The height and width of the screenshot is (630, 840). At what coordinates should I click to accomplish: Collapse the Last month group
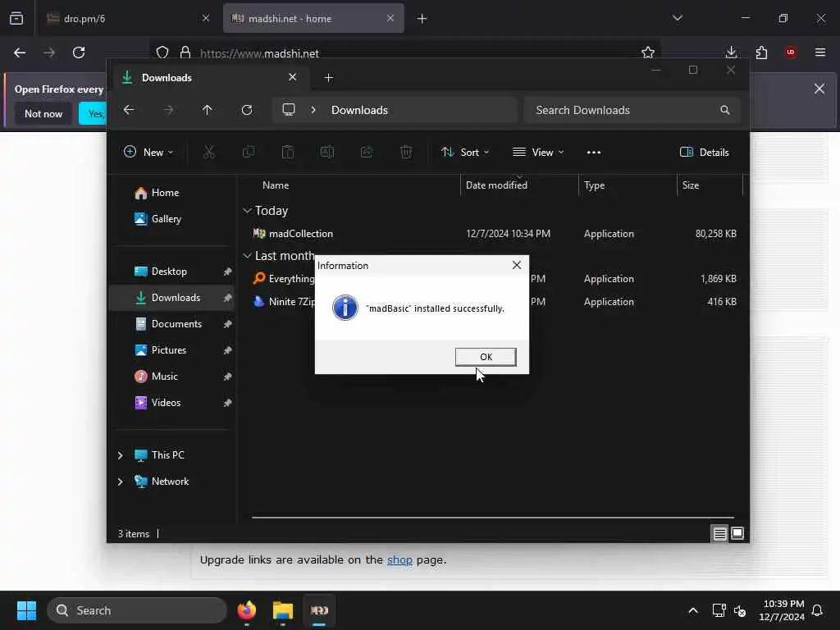pos(247,256)
